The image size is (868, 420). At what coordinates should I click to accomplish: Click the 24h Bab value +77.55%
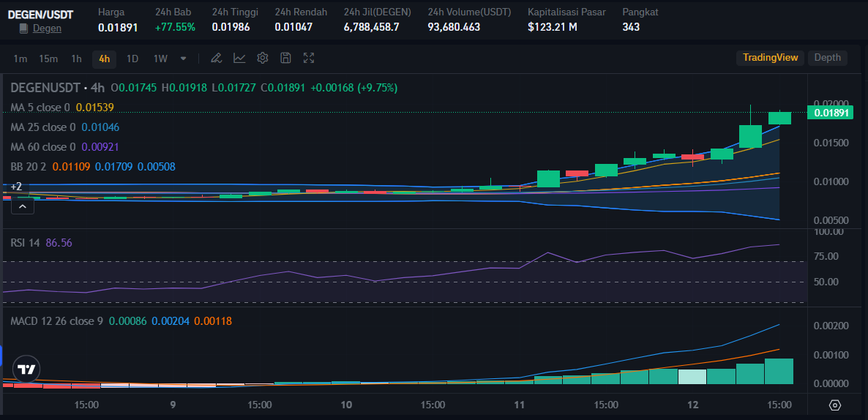(x=175, y=27)
